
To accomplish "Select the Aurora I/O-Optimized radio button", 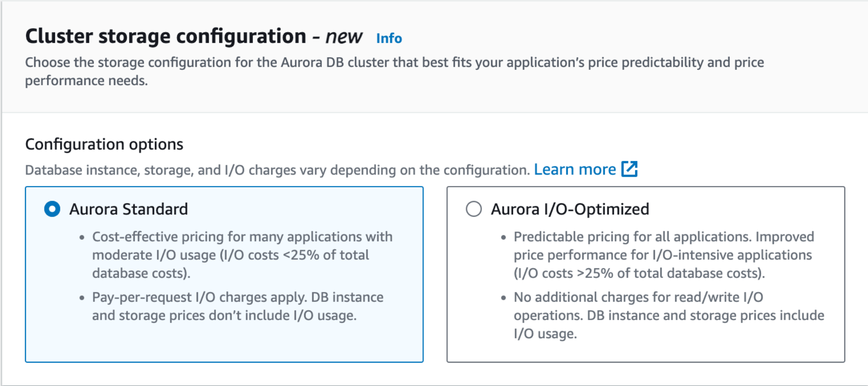I will [474, 209].
